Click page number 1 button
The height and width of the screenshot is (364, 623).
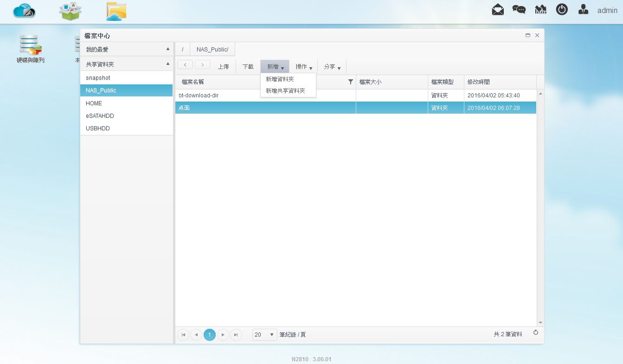(210, 335)
